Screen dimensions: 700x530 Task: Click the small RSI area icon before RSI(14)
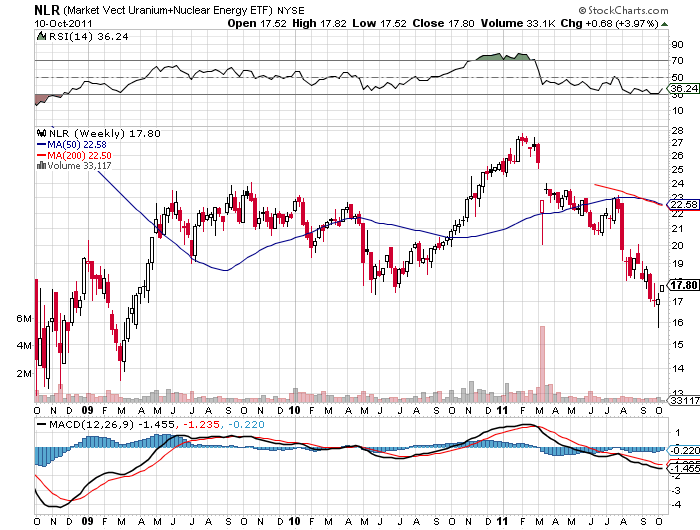41,36
